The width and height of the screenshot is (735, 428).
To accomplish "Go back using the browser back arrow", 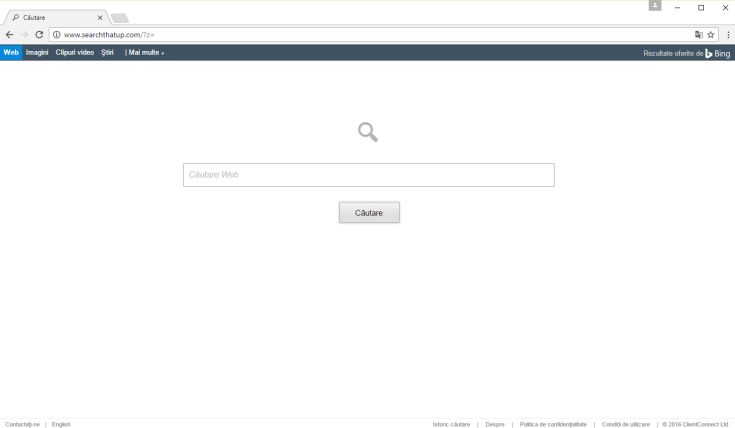I will tap(9, 35).
